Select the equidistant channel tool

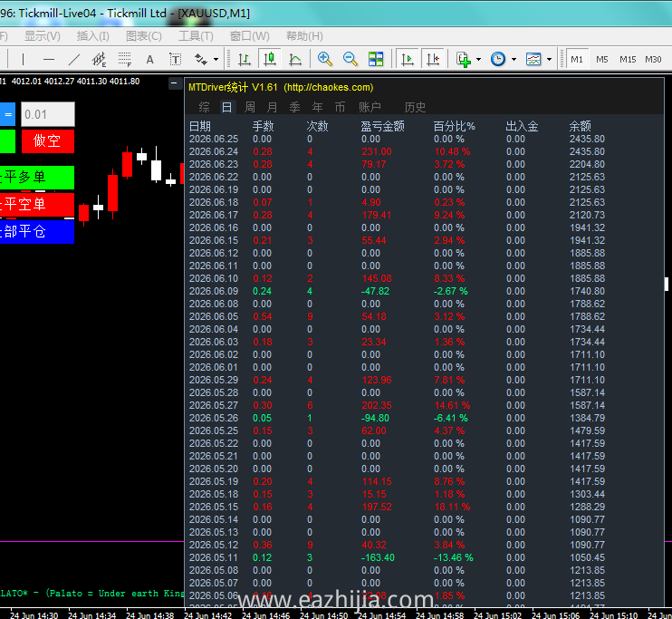tap(100, 59)
